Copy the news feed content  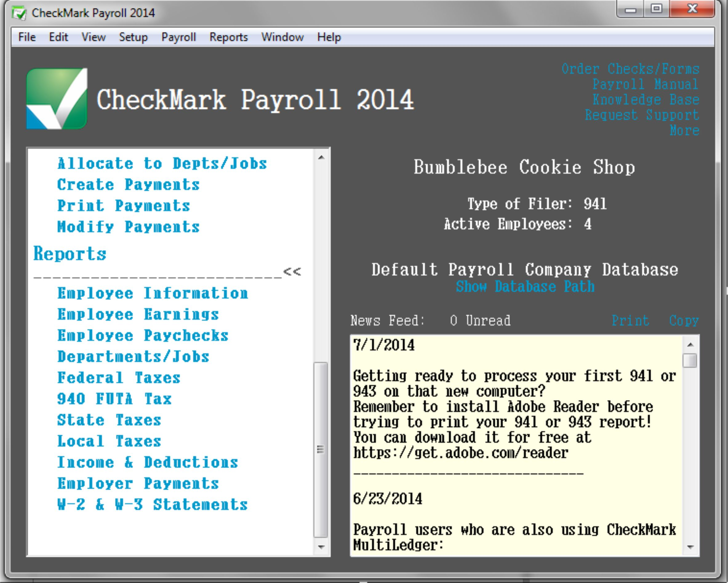[684, 320]
